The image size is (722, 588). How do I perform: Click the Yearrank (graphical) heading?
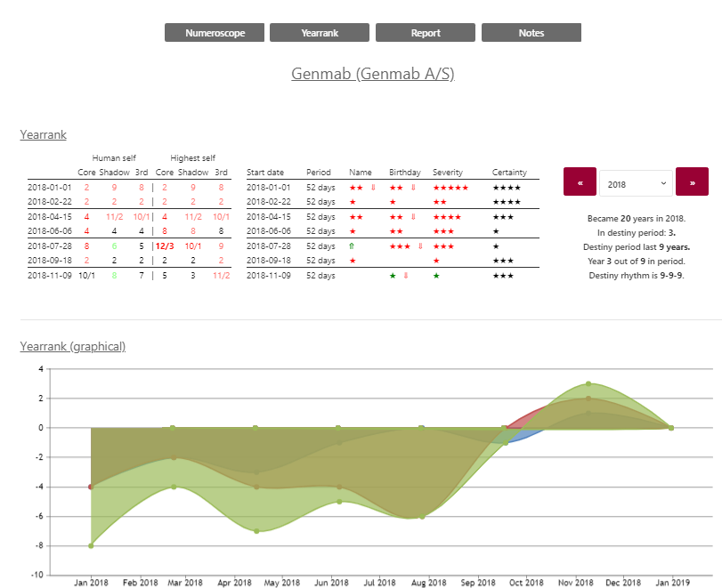pos(73,346)
